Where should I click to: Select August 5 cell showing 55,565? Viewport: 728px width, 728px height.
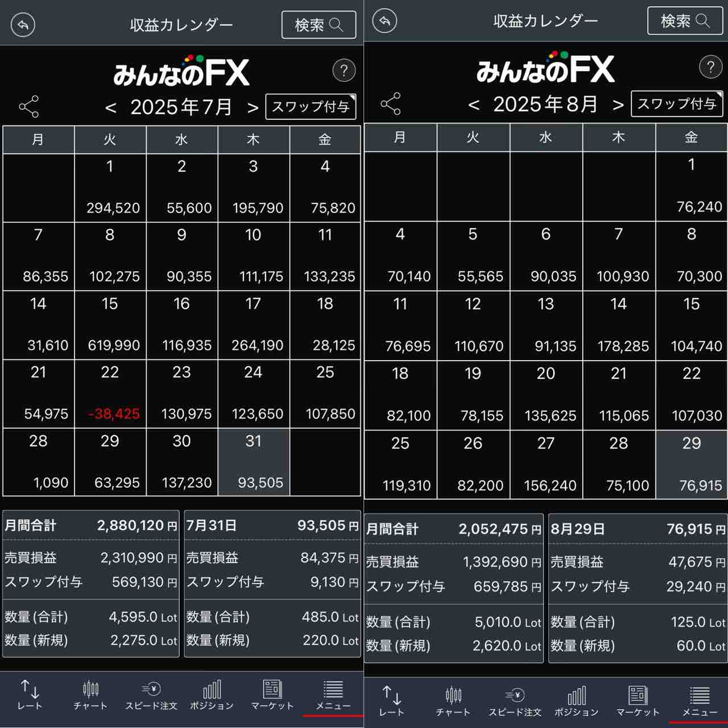[x=473, y=256]
